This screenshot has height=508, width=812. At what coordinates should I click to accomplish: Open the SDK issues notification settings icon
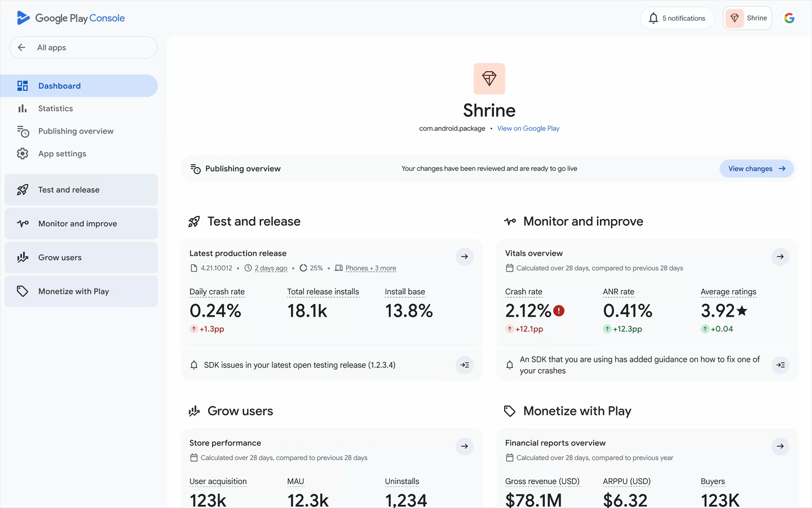(464, 365)
